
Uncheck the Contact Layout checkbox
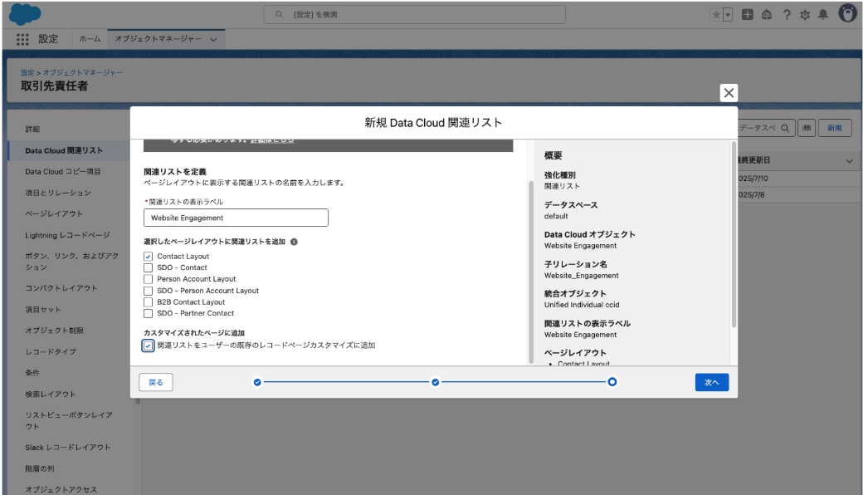148,257
